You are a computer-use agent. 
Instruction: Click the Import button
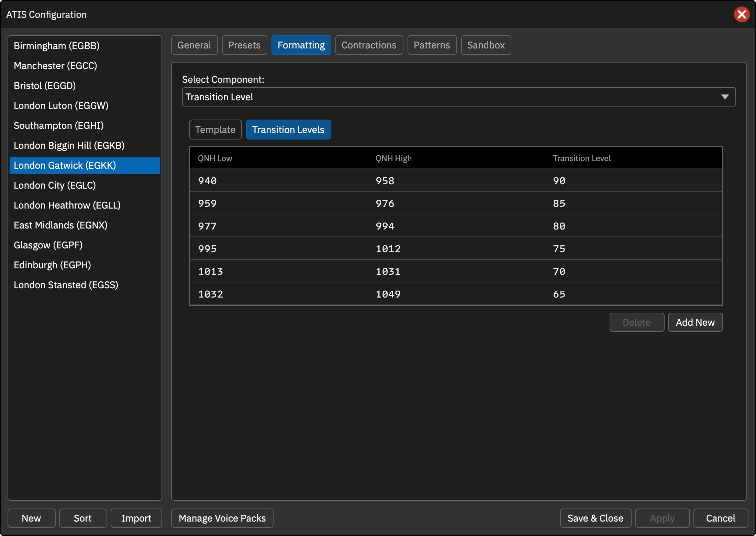click(x=136, y=518)
